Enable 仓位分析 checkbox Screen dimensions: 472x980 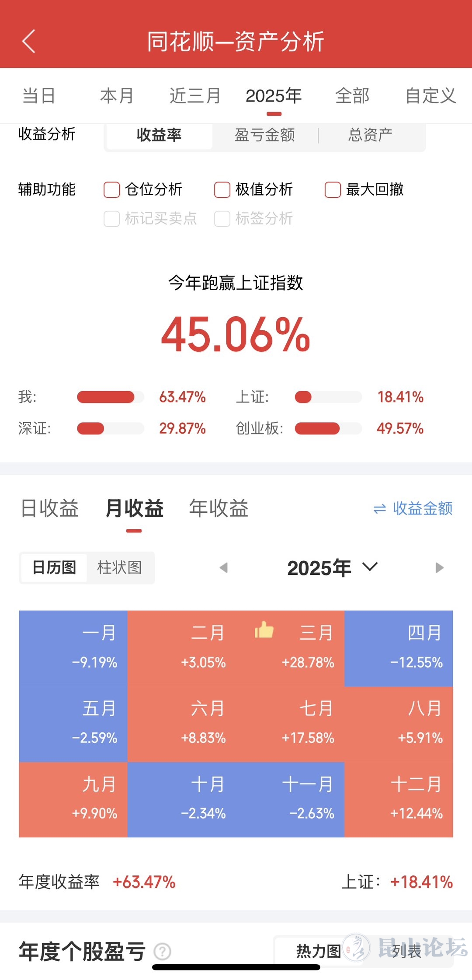[112, 190]
